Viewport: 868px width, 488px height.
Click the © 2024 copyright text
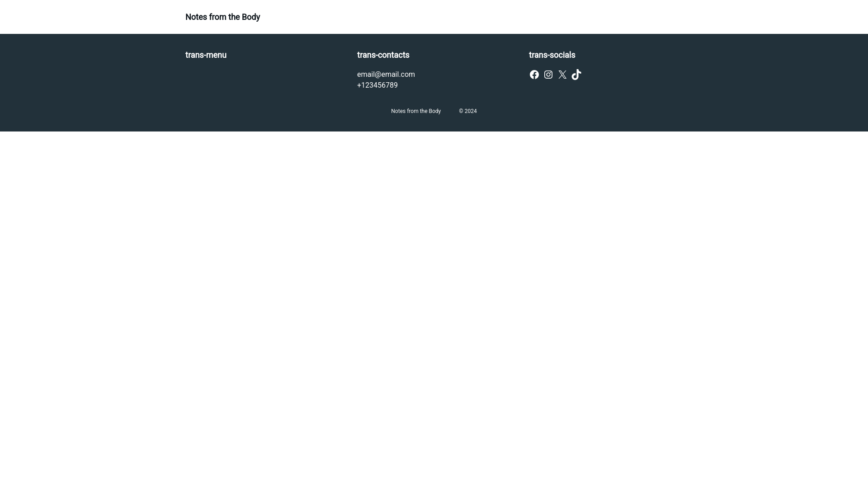467,111
